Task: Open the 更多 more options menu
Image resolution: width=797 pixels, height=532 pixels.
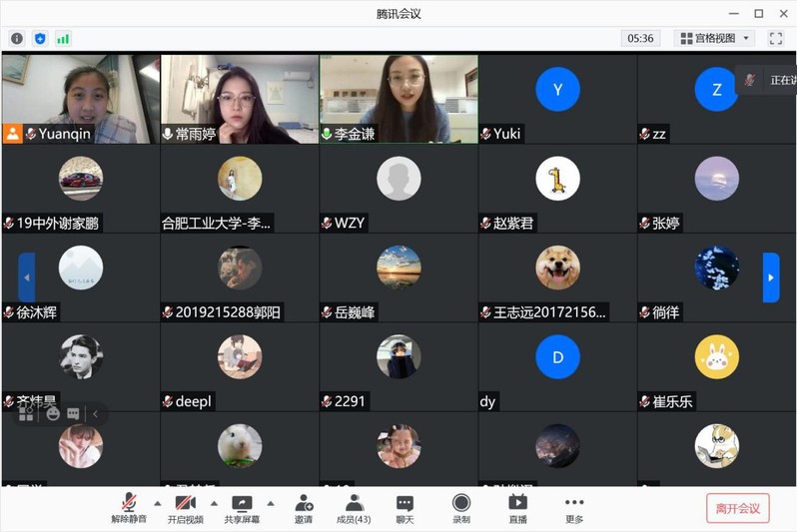Action: [x=573, y=508]
